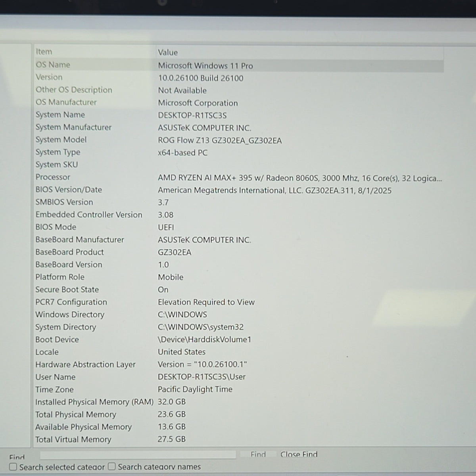
Task: Select the User Name row
Action: [x=239, y=377]
